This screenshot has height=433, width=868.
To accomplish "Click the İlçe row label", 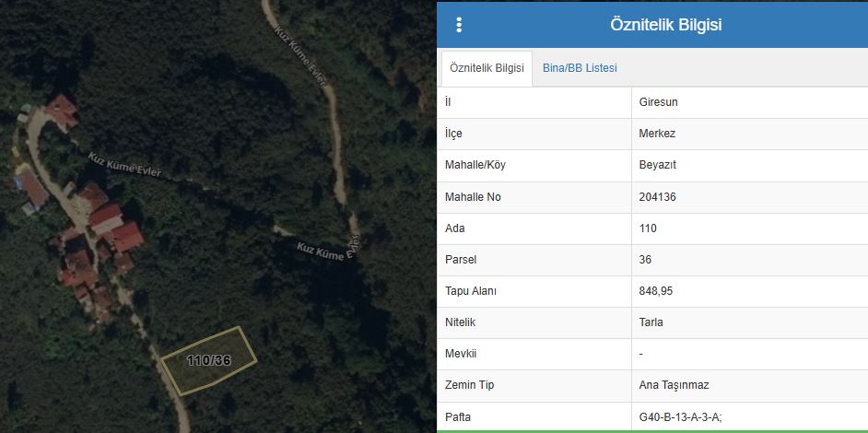I will pyautogui.click(x=453, y=134).
